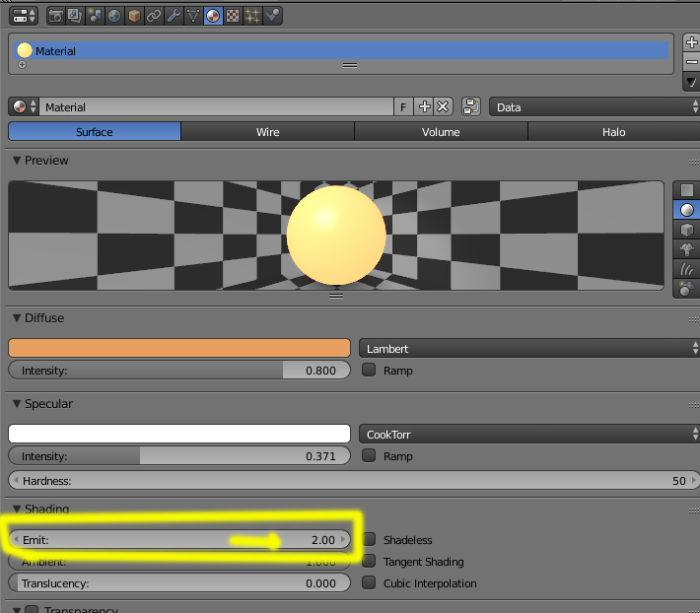Viewport: 700px width, 613px height.
Task: Set preview to cube shape
Action: pyautogui.click(x=686, y=230)
